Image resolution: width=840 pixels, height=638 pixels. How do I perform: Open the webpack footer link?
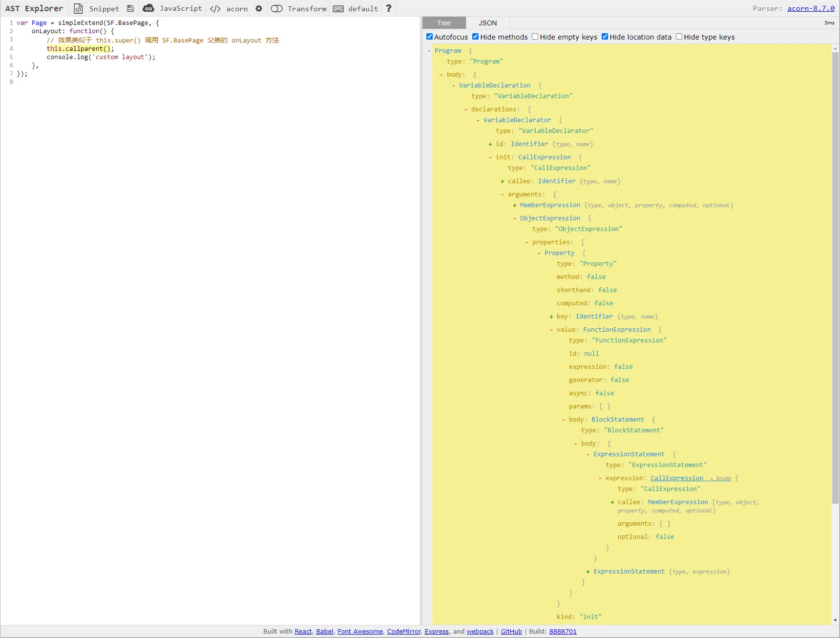coord(480,632)
